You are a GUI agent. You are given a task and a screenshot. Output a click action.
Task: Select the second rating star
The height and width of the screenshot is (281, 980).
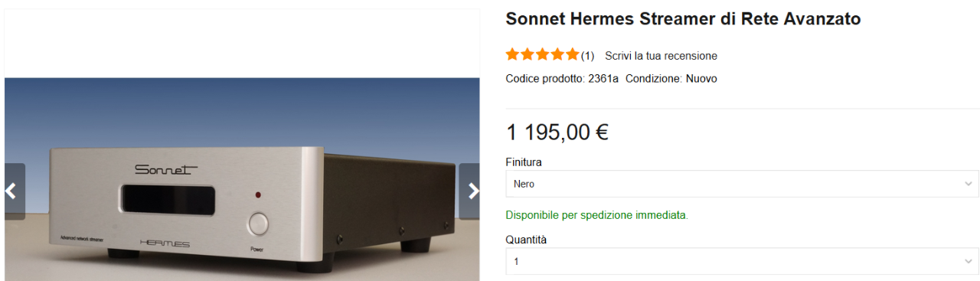click(x=528, y=54)
